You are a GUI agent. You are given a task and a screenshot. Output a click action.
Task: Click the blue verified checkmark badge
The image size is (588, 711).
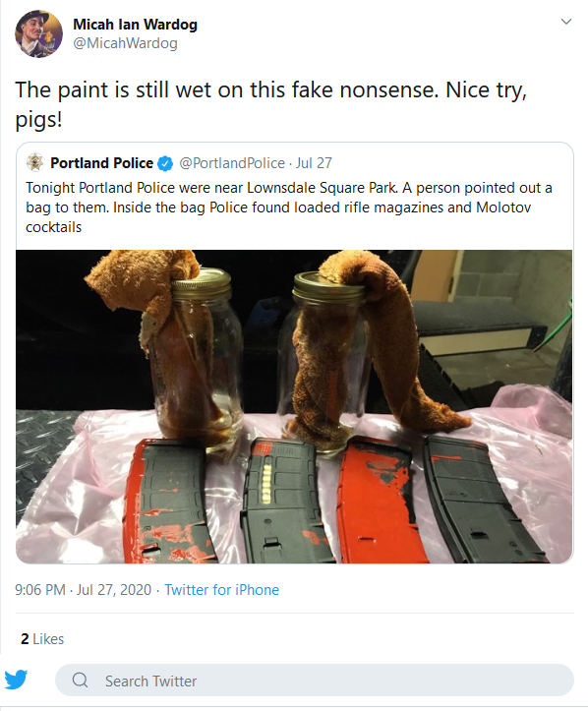click(165, 163)
